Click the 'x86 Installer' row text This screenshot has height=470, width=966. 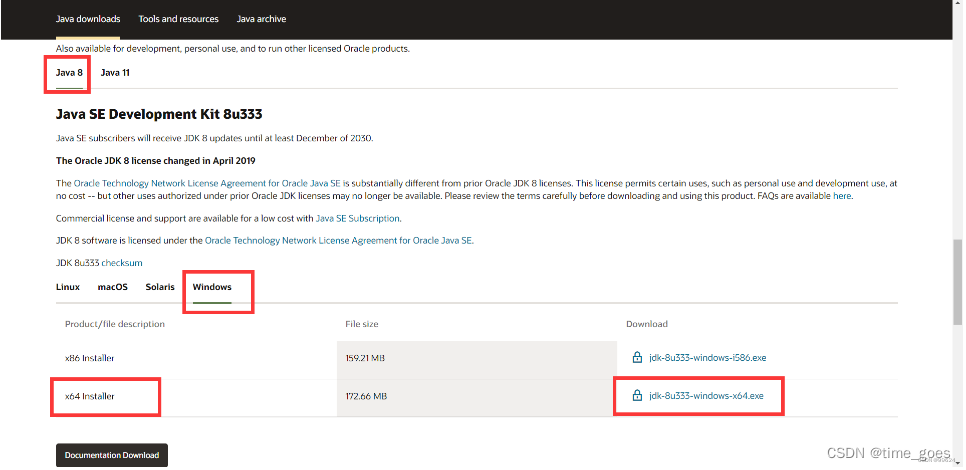(x=90, y=358)
